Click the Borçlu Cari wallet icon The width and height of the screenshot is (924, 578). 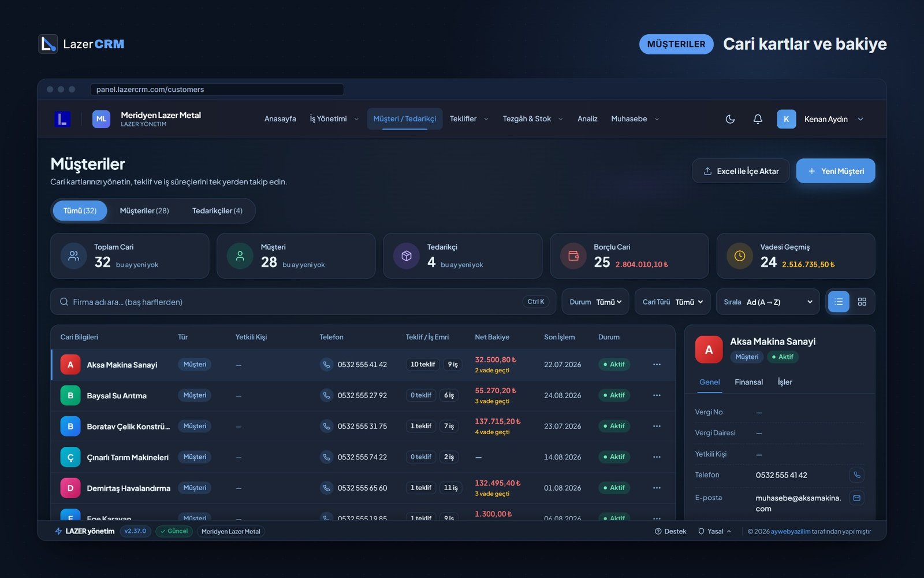tap(573, 256)
